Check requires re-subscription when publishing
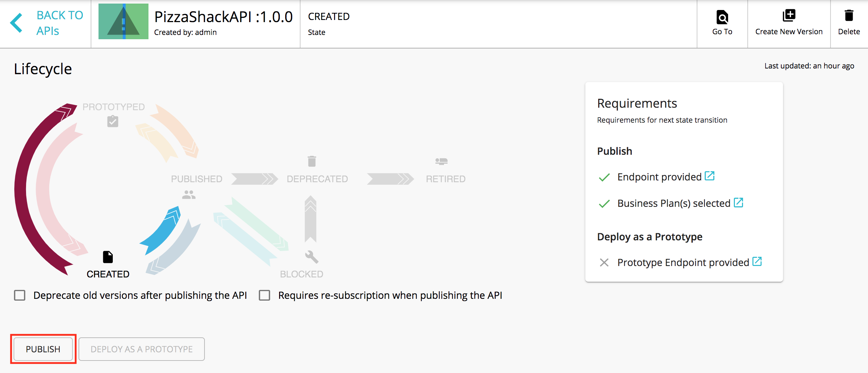 [x=264, y=295]
